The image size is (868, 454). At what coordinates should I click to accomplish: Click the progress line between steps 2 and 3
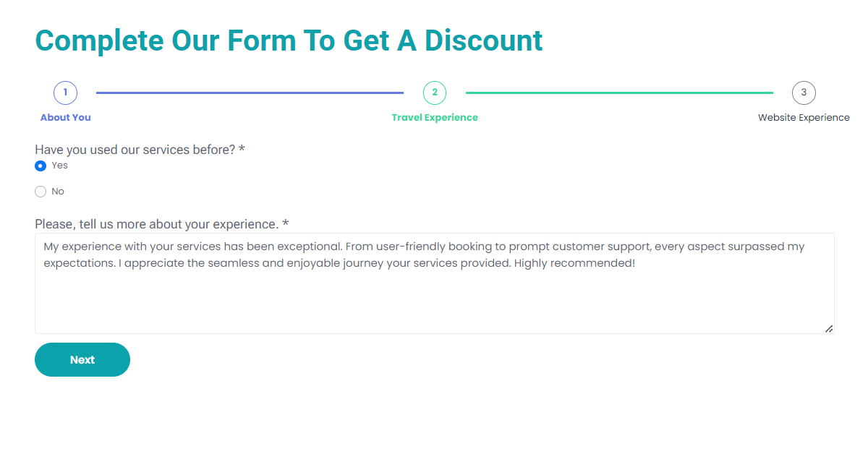point(618,93)
